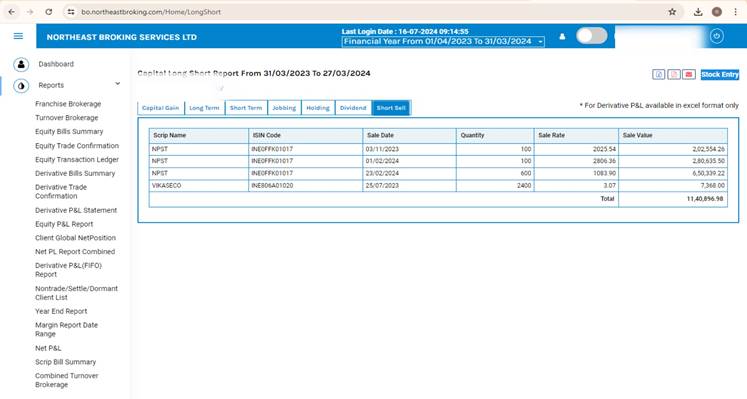Image resolution: width=747 pixels, height=399 pixels.
Task: Open Equity Bills Summary report
Action: [69, 131]
